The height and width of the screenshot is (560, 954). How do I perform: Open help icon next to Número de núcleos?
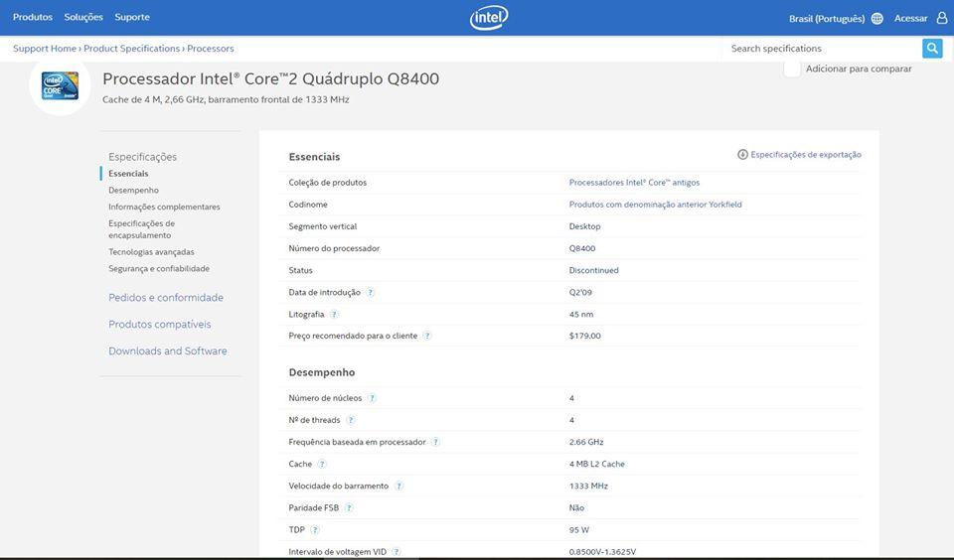click(x=372, y=398)
